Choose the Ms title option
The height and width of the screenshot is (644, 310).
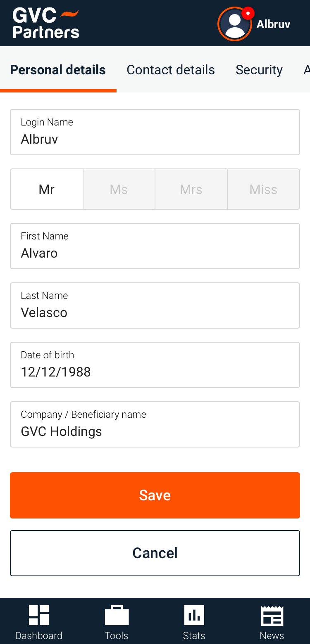point(119,189)
